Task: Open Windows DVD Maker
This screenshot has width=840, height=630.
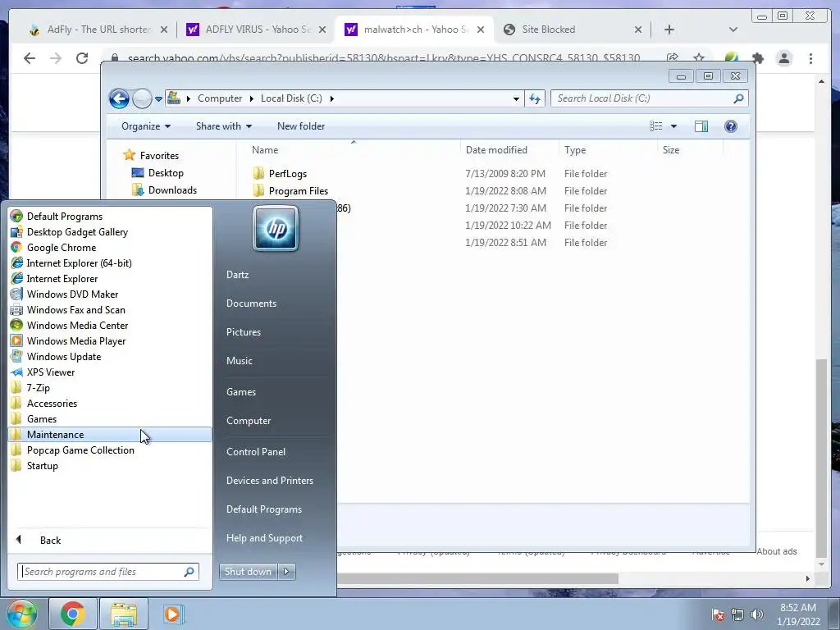Action: point(72,294)
